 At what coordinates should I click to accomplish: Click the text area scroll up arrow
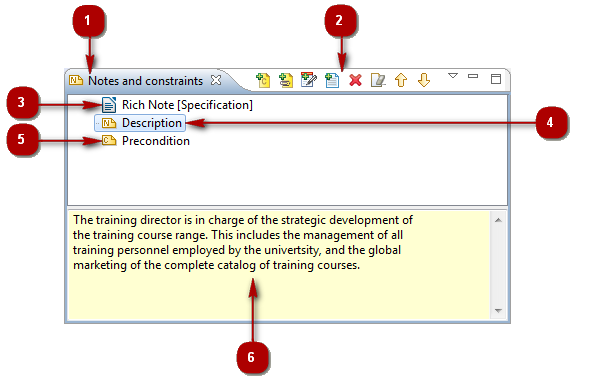498,220
